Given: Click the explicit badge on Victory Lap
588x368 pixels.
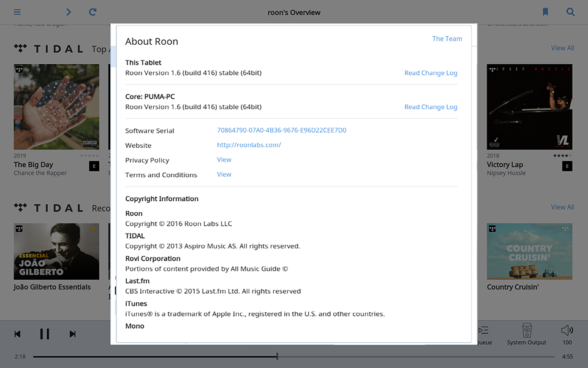Looking at the screenshot, I should point(567,166).
